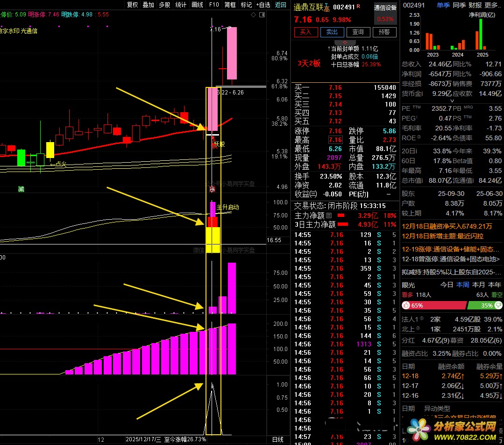Screen dimensions: 504x445
Task: Open the 画线 drawing tools
Action: 198,5
